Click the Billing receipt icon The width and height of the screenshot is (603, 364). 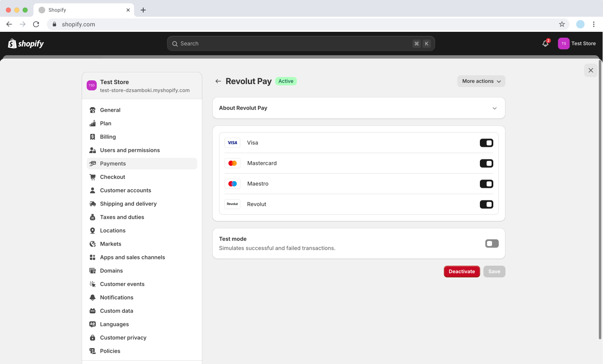93,137
